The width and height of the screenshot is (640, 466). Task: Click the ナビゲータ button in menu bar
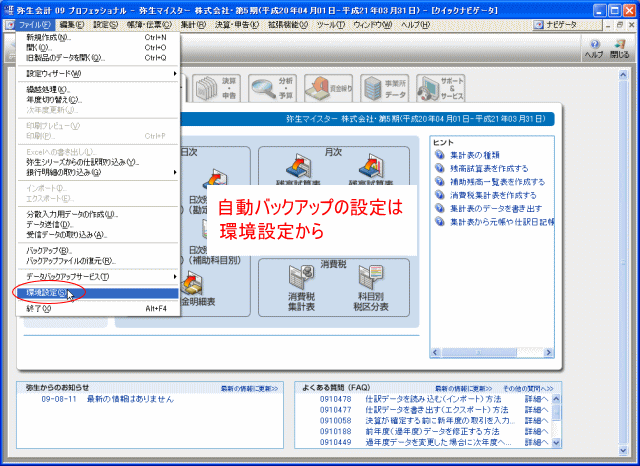pyautogui.click(x=567, y=25)
